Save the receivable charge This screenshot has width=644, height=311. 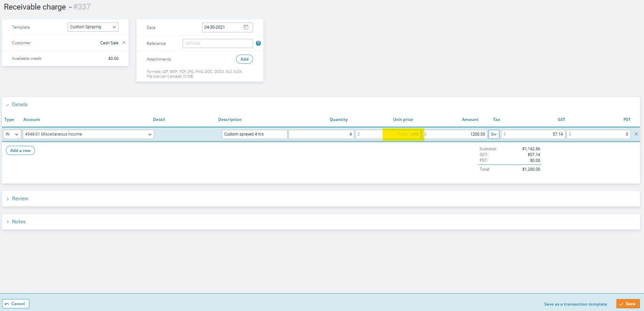[628, 304]
